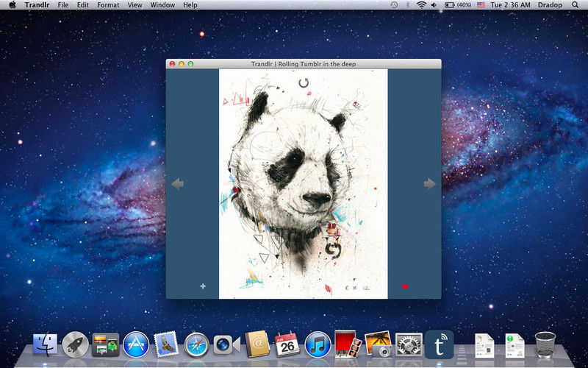Open the Trandlr application menu
The width and height of the screenshot is (588, 368).
[37, 5]
